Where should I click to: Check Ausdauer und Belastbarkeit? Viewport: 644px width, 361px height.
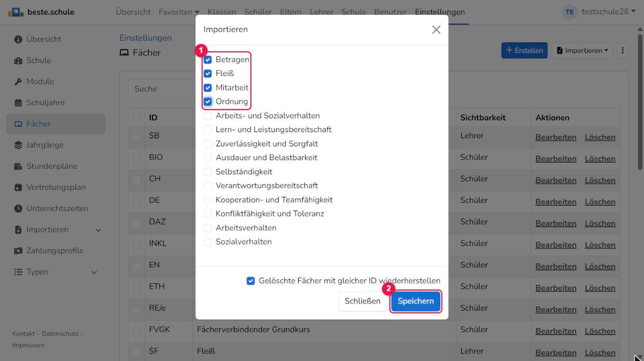tap(207, 158)
